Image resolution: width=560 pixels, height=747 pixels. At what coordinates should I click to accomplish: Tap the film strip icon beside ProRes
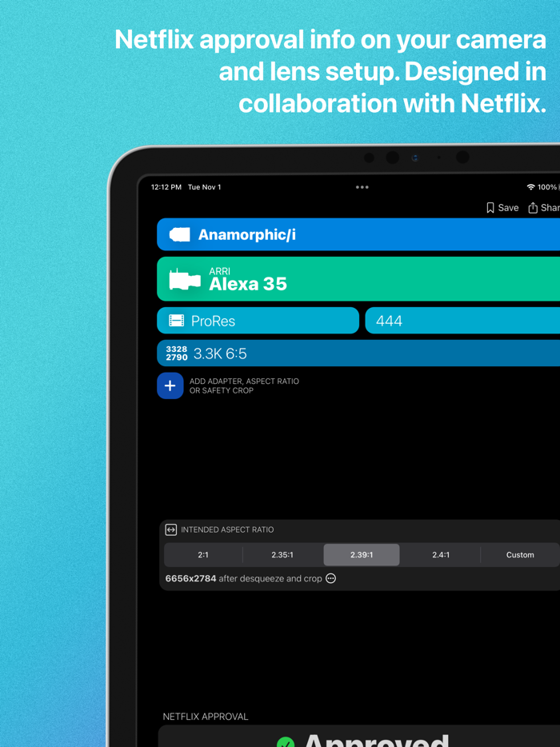pos(176,321)
